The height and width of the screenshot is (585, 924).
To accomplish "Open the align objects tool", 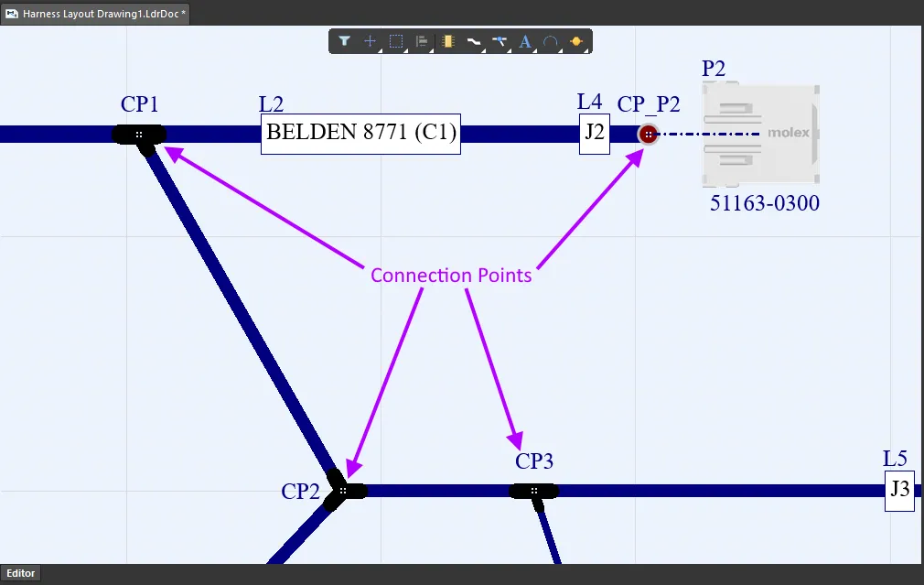I will pyautogui.click(x=422, y=41).
